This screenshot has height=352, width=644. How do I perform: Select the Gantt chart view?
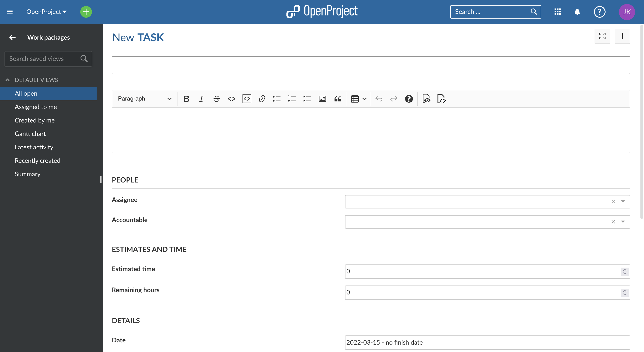point(30,133)
